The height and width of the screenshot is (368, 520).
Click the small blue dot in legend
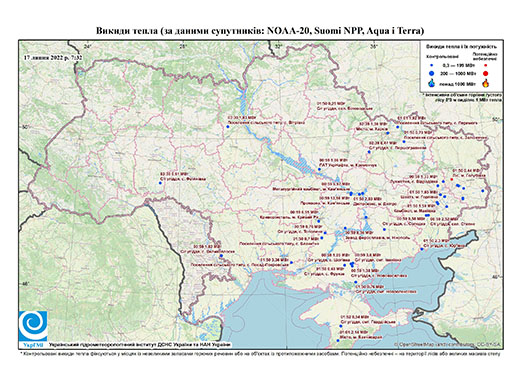pos(432,66)
